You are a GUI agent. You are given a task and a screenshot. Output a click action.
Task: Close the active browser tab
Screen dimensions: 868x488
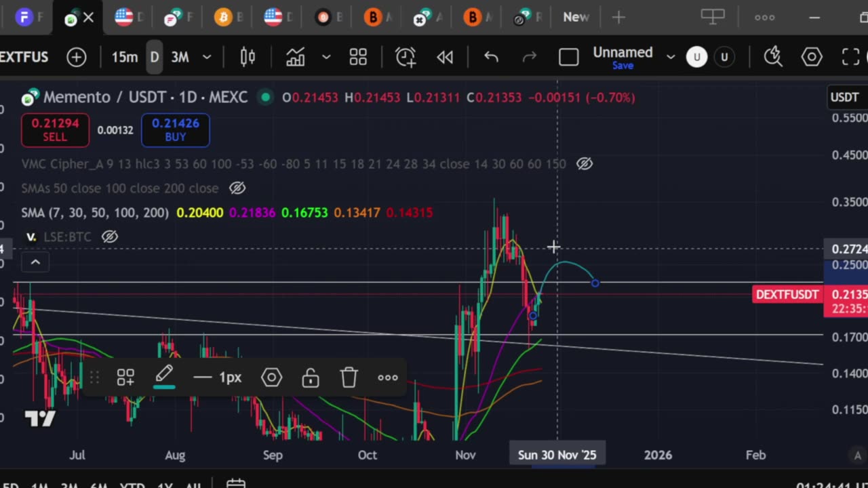[x=89, y=18]
